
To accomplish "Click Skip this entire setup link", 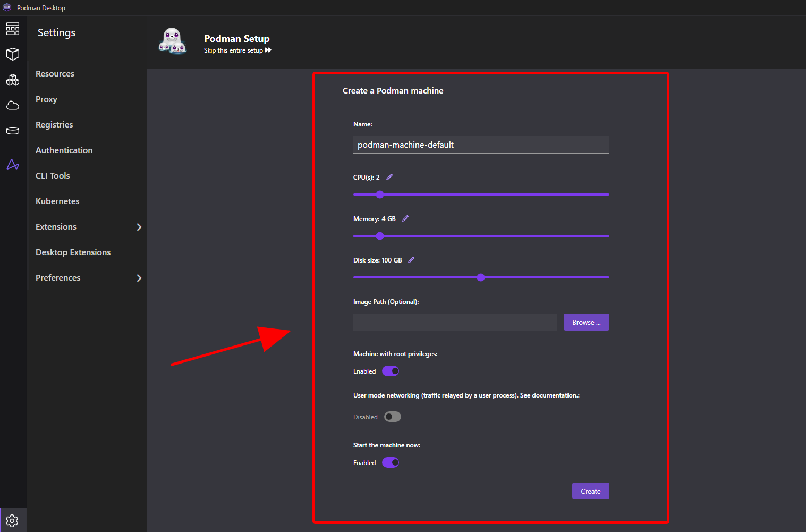I will tap(237, 50).
